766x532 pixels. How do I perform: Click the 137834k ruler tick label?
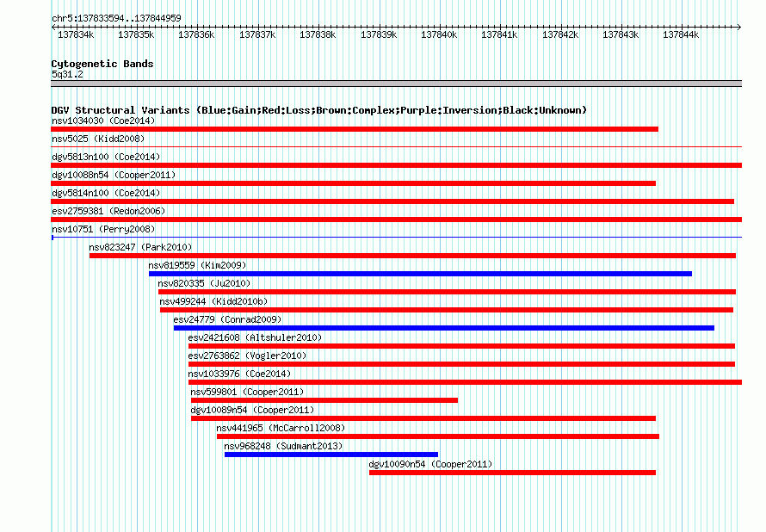pyautogui.click(x=76, y=34)
